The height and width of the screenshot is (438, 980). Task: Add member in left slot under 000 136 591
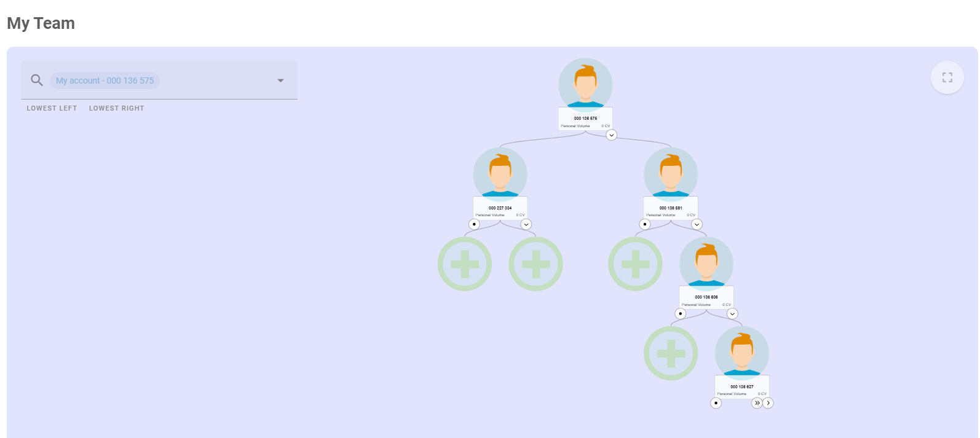(635, 264)
